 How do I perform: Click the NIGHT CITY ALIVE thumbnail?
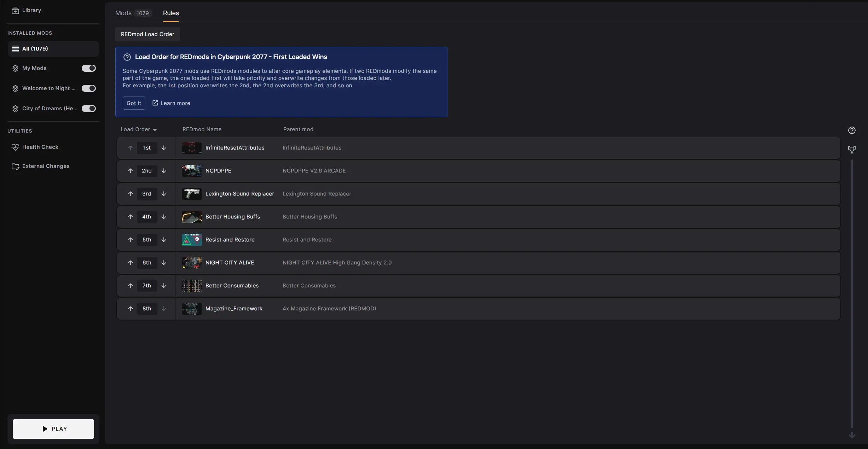tap(192, 263)
